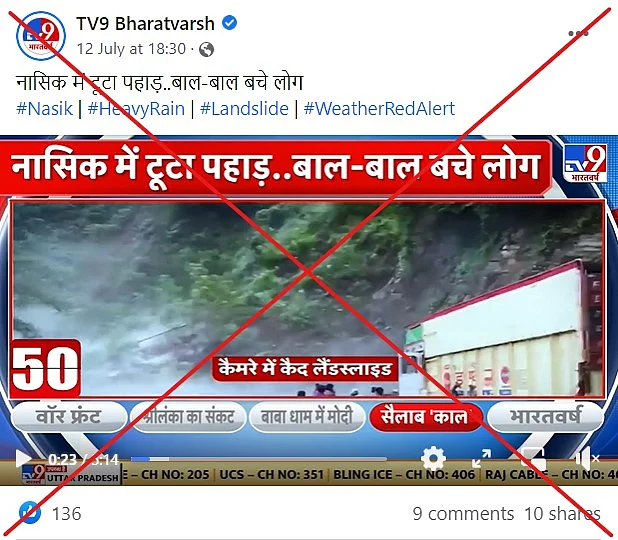618x540 pixels.
Task: Seek along the video progress bar
Action: click(259, 459)
